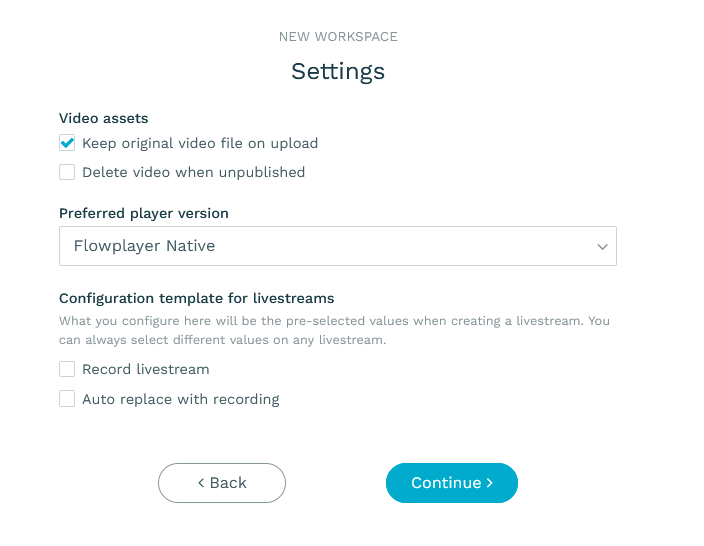Screen dimensions: 704x546
Task: Click the 'Delete video when unpublished' label text
Action: click(194, 172)
